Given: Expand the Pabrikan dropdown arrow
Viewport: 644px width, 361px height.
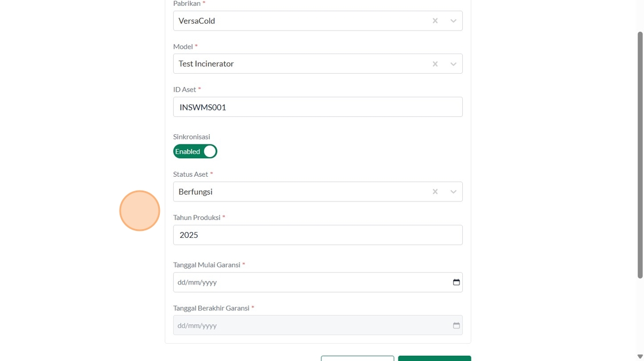Looking at the screenshot, I should click(x=454, y=21).
